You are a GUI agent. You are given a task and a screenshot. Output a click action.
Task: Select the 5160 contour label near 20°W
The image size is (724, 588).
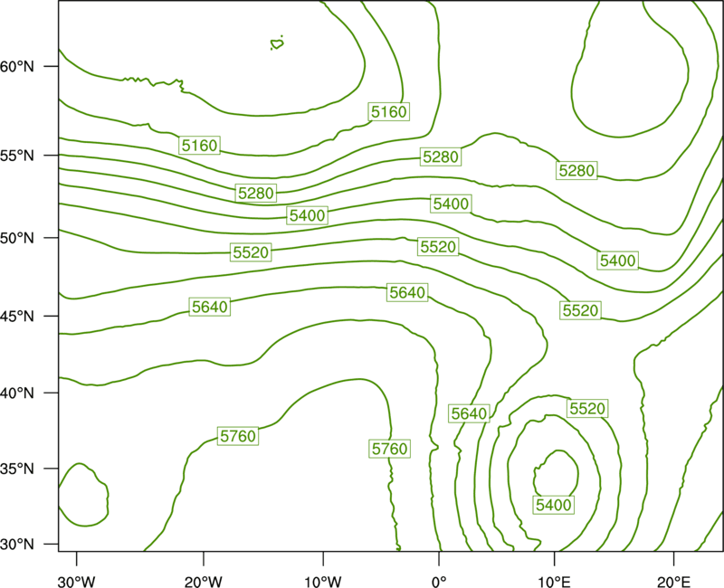199,146
